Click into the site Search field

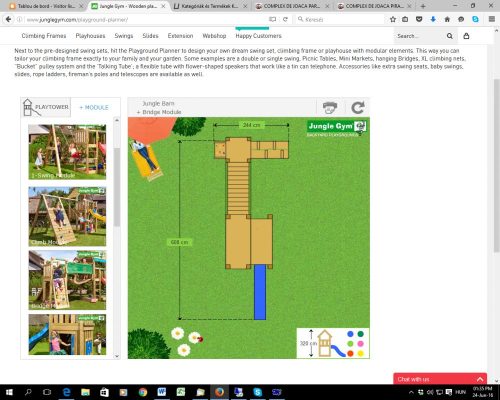(419, 36)
